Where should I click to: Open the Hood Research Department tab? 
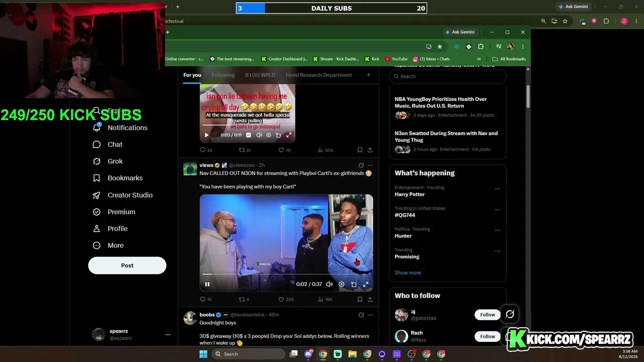(319, 75)
